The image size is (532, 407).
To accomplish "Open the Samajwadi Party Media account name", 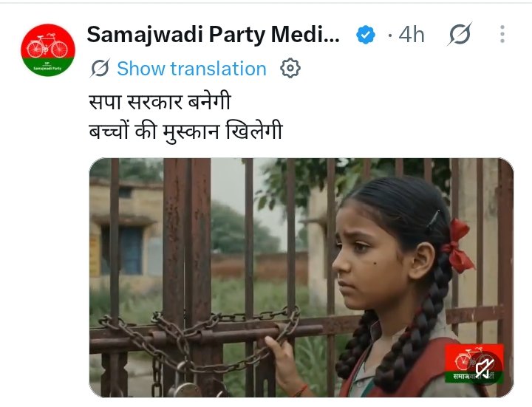I will [x=213, y=35].
